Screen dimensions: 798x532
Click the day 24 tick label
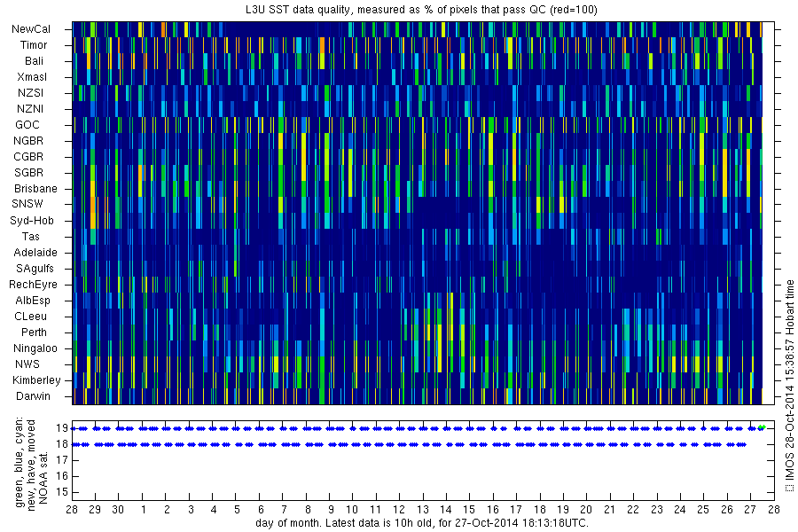[679, 510]
